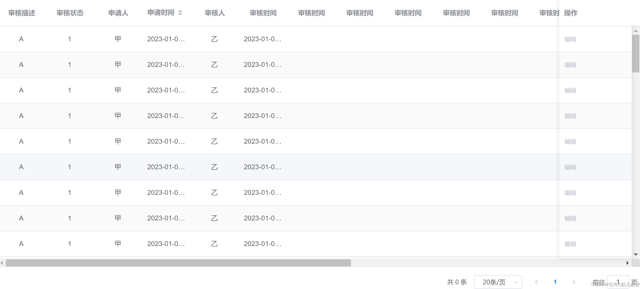The image size is (644, 289).
Task: Click the horizontal scrollbar thumb
Action: pos(178,263)
